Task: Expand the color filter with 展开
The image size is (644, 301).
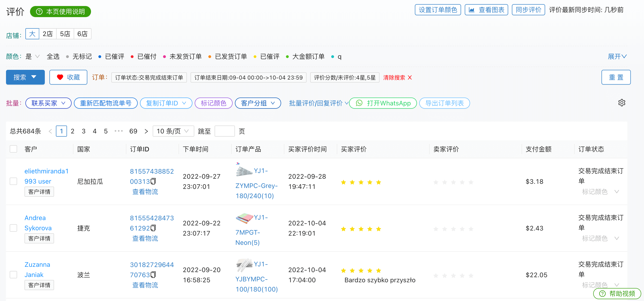Action: coord(617,57)
